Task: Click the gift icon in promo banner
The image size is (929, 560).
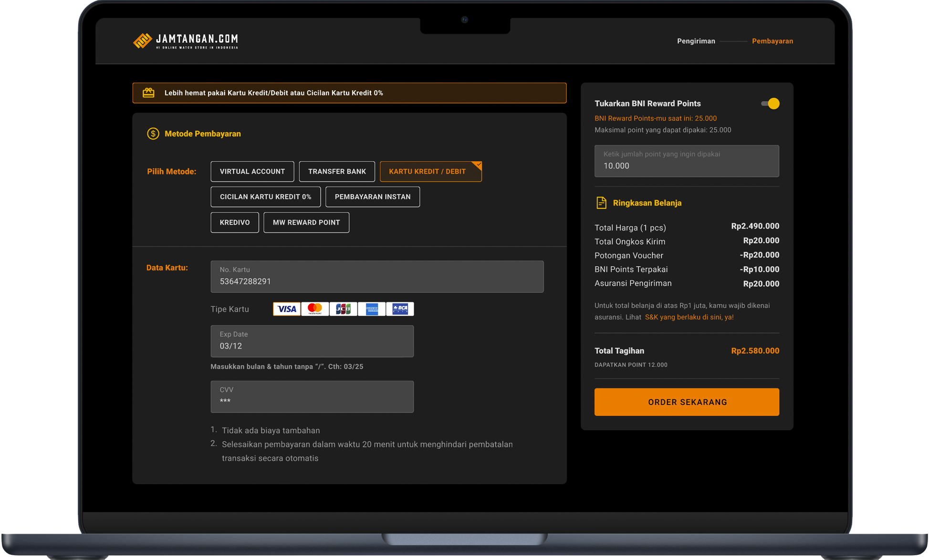Action: click(148, 93)
